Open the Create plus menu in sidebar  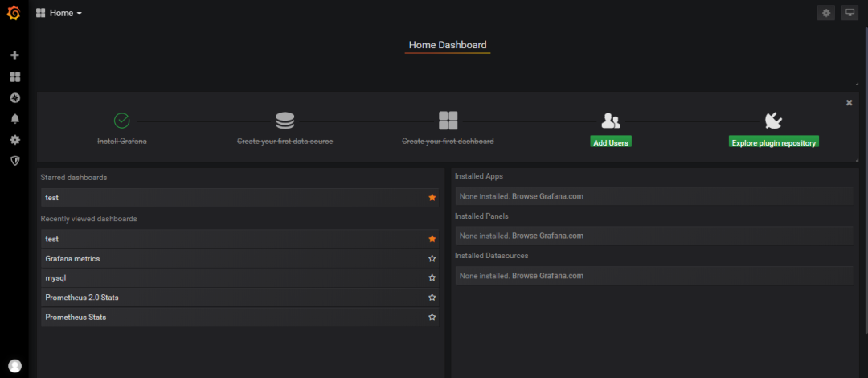(x=15, y=55)
